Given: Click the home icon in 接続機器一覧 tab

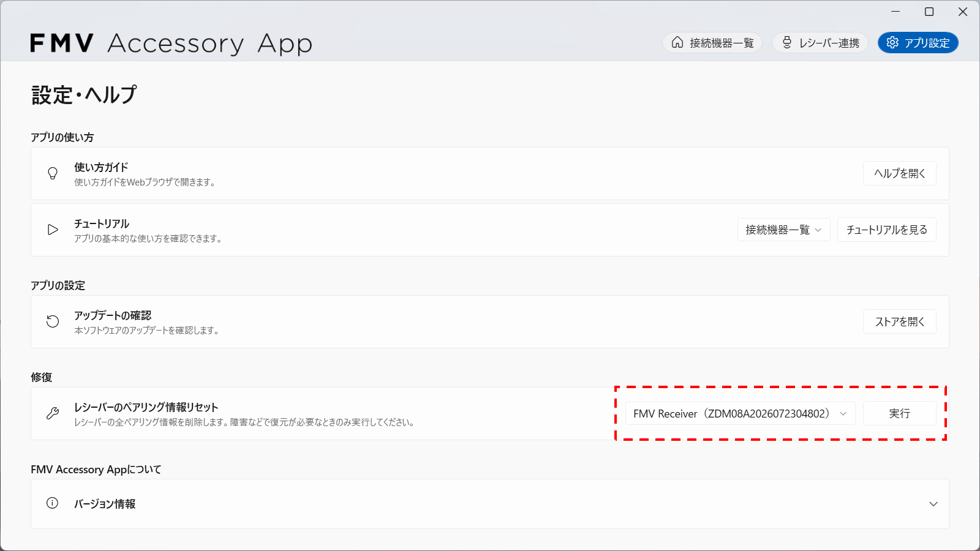Looking at the screenshot, I should coord(677,42).
